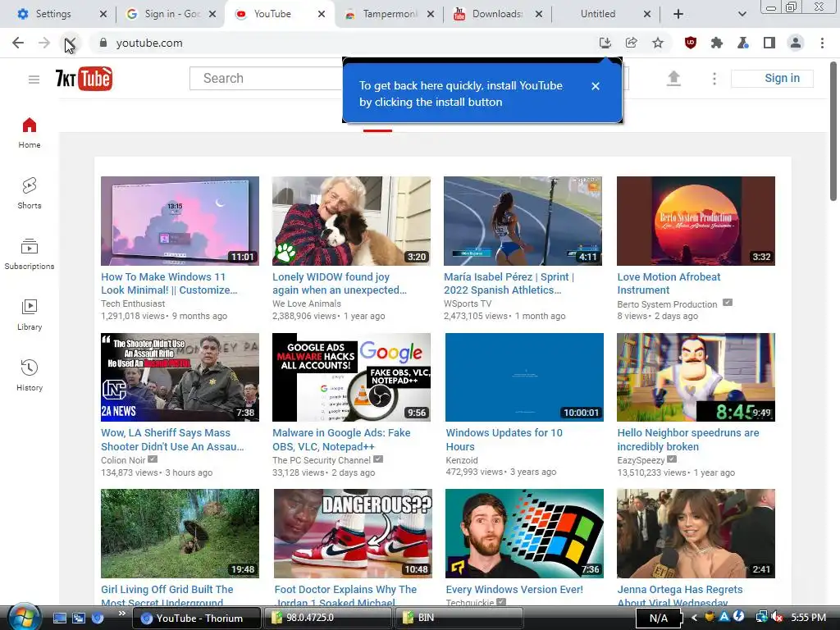Image resolution: width=840 pixels, height=630 pixels.
Task: Select 98.0.4725.0 taskbar window
Action: 328,619
